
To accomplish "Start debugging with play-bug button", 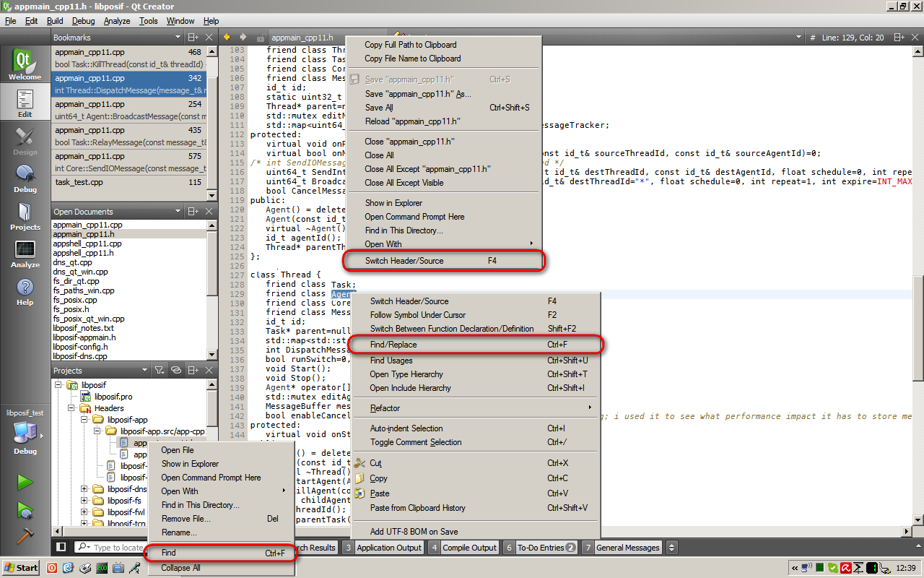I will click(25, 511).
